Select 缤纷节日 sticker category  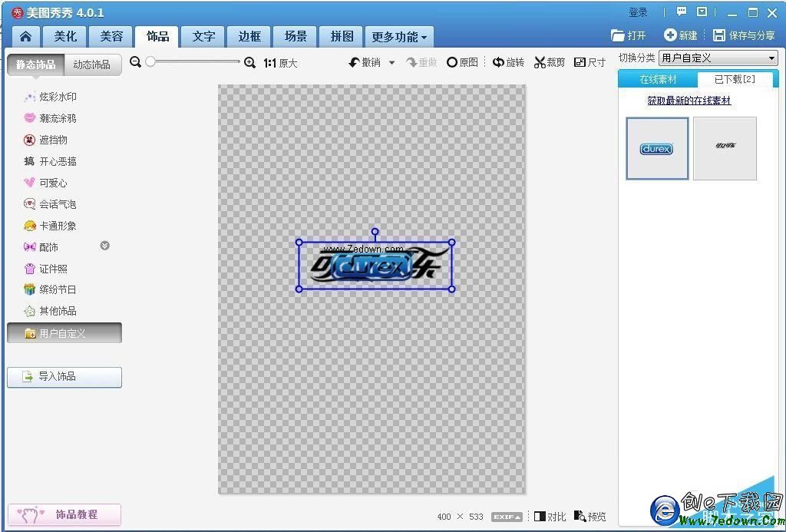[50, 290]
